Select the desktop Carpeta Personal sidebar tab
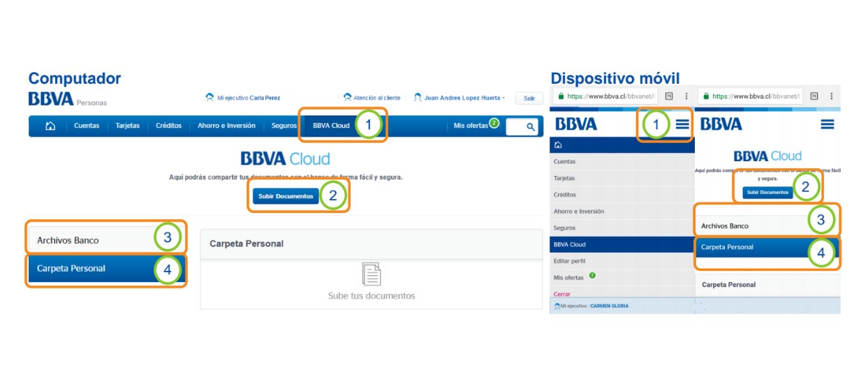Viewport: 868px width, 370px height. [x=106, y=268]
